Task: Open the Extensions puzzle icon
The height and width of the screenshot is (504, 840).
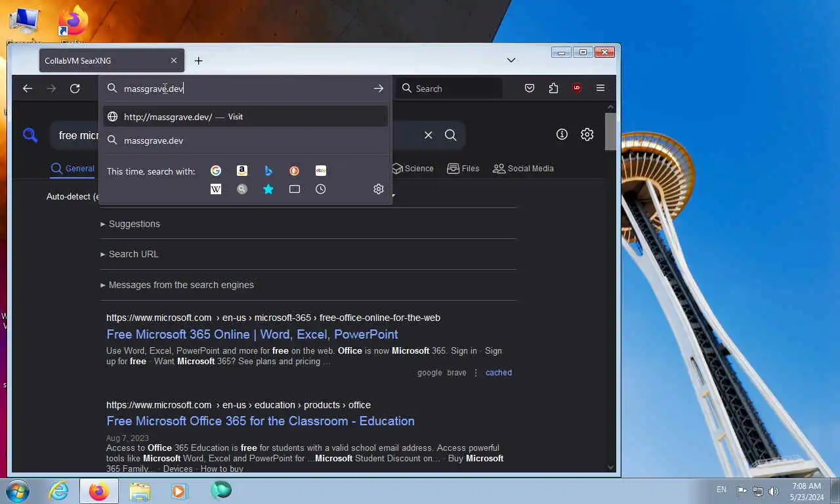Action: click(553, 89)
